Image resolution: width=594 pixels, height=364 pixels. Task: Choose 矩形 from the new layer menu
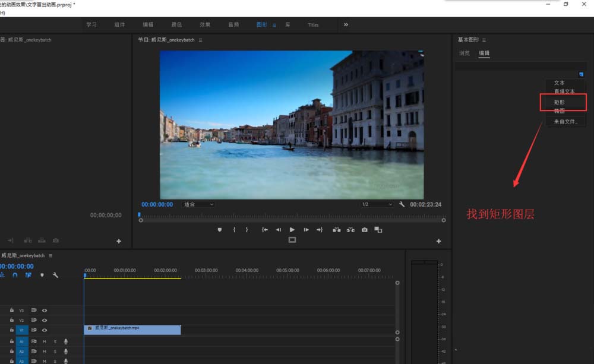pyautogui.click(x=560, y=102)
